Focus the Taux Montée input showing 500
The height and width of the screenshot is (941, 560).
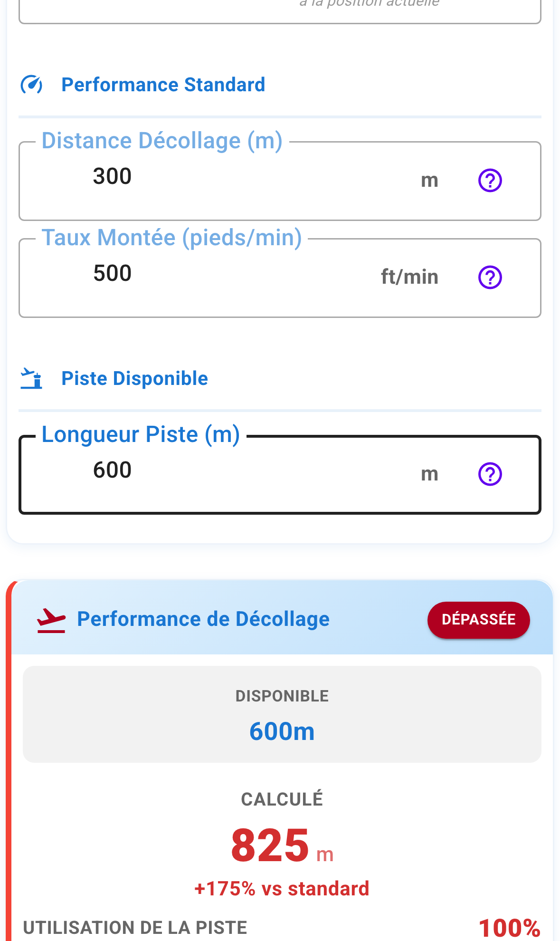[228, 274]
